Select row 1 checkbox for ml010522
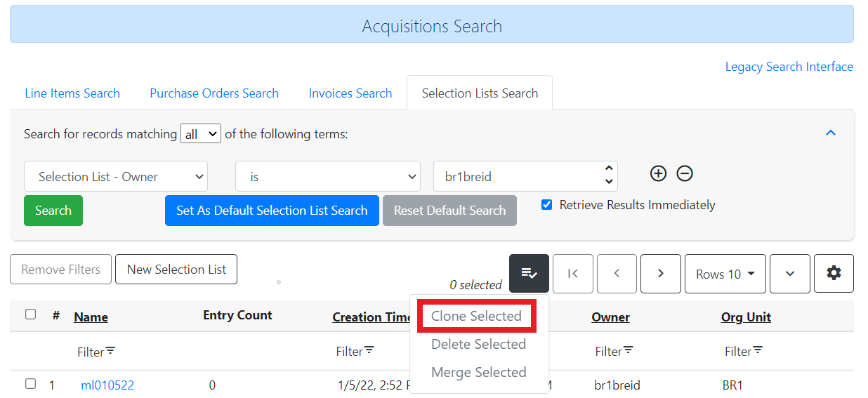The width and height of the screenshot is (868, 398). (30, 383)
